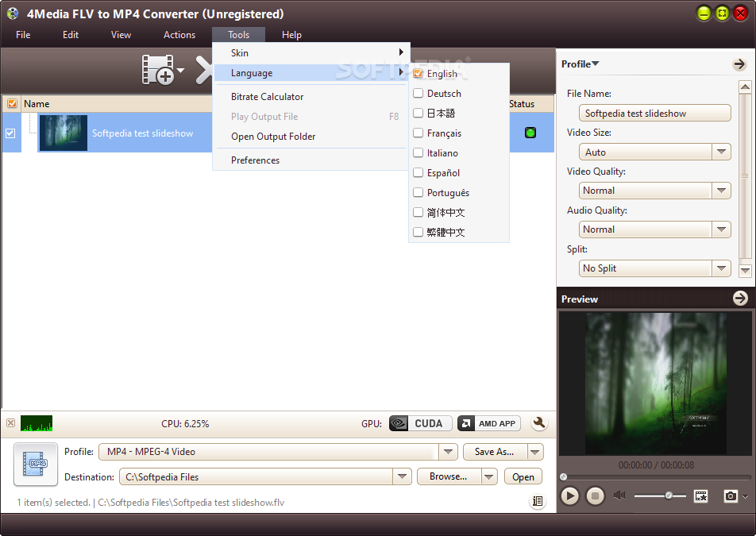Choose Open Output Folder menu item

311,137
